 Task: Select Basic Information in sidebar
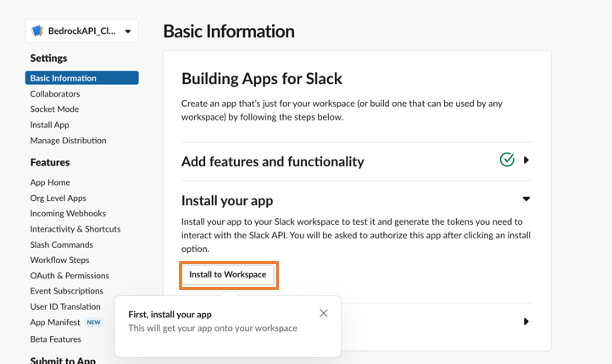coord(82,78)
